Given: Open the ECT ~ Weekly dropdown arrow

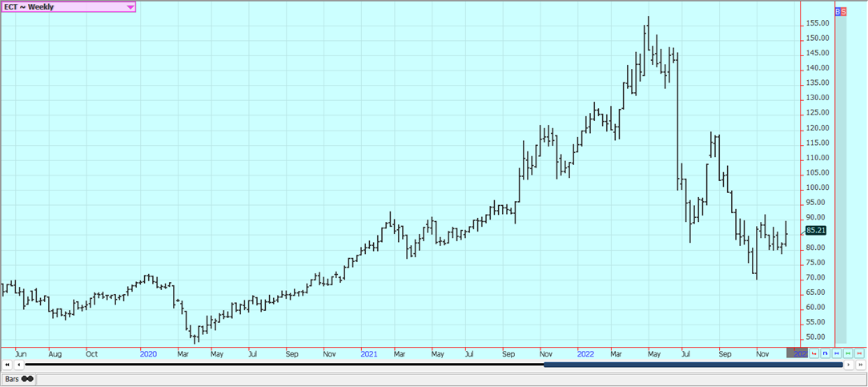Looking at the screenshot, I should tap(131, 7).
